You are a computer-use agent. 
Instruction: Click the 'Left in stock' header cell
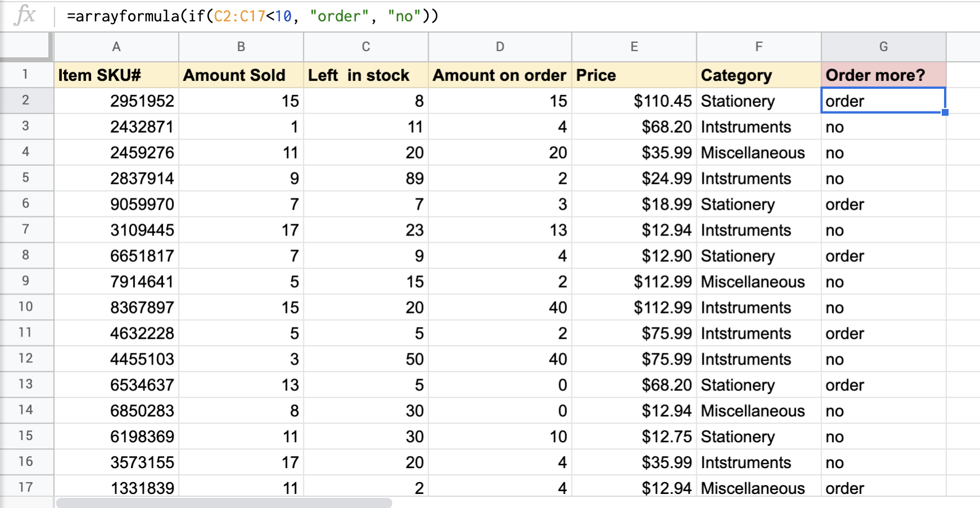[366, 75]
